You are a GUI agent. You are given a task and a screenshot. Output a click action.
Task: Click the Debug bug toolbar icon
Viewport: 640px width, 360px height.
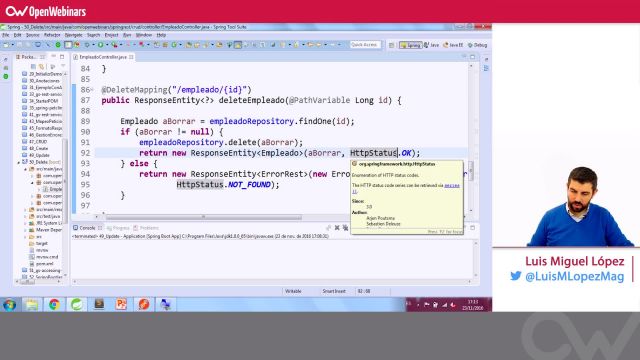pos(87,45)
